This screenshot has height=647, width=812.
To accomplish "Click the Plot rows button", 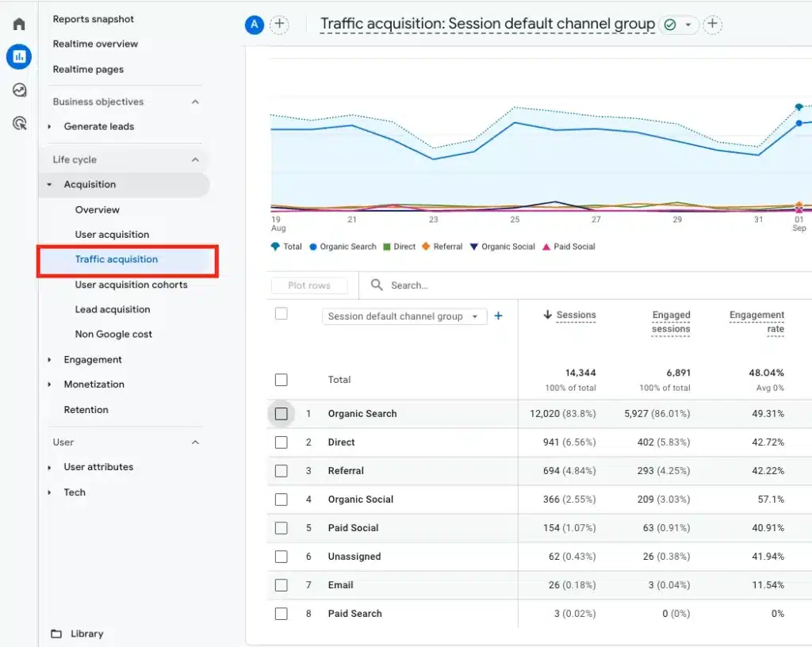I will tap(311, 285).
